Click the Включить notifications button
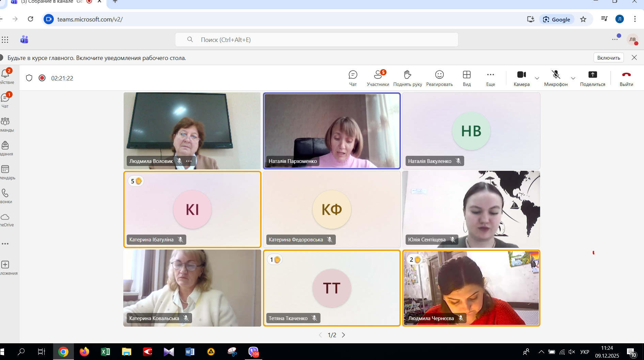The image size is (644, 360). pyautogui.click(x=609, y=58)
